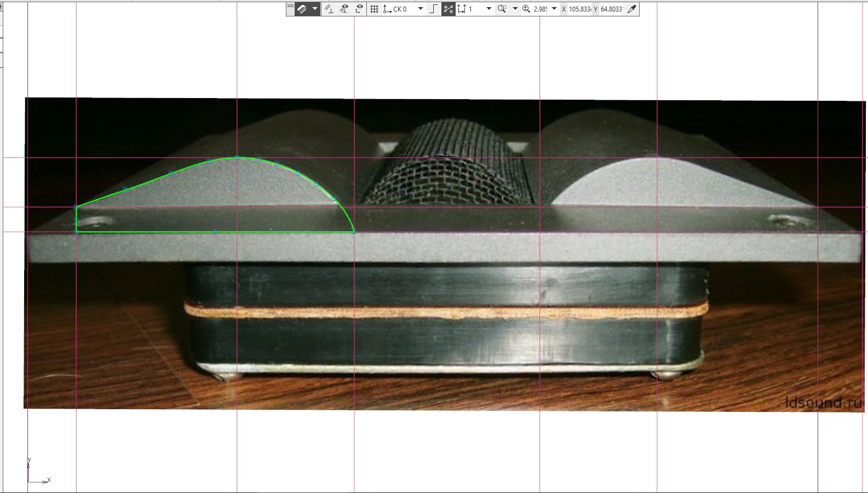Click the Y coordinate input field
This screenshot has height=493, width=868.
pos(612,9)
